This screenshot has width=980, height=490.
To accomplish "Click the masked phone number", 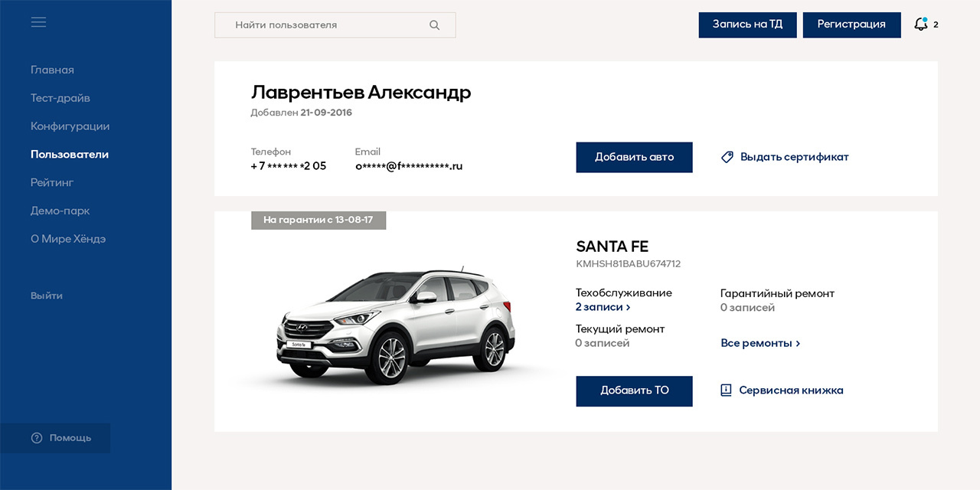I will pyautogui.click(x=289, y=166).
